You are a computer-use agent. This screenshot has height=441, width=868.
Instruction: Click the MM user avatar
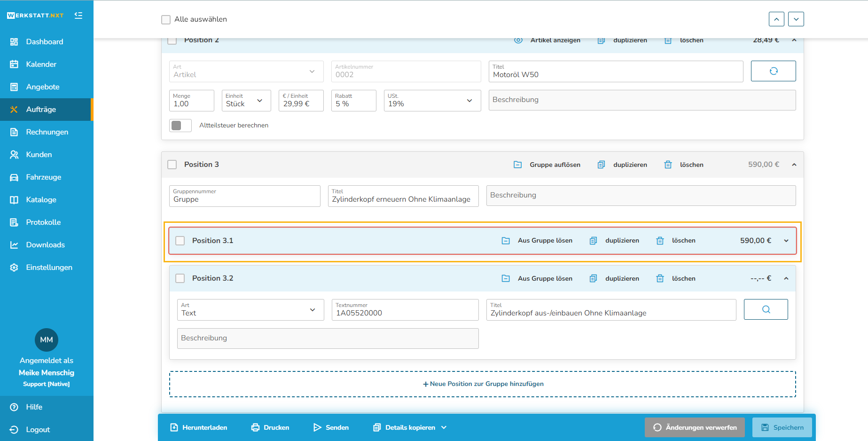pyautogui.click(x=47, y=340)
